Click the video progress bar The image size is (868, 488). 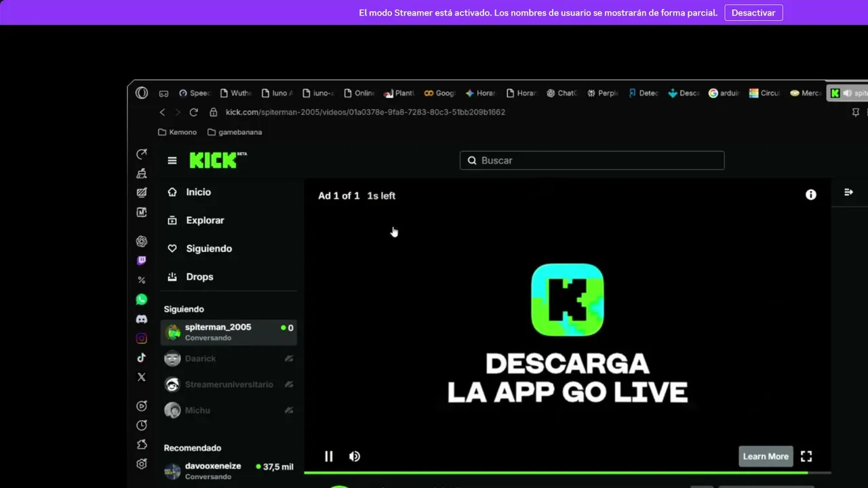point(567,472)
